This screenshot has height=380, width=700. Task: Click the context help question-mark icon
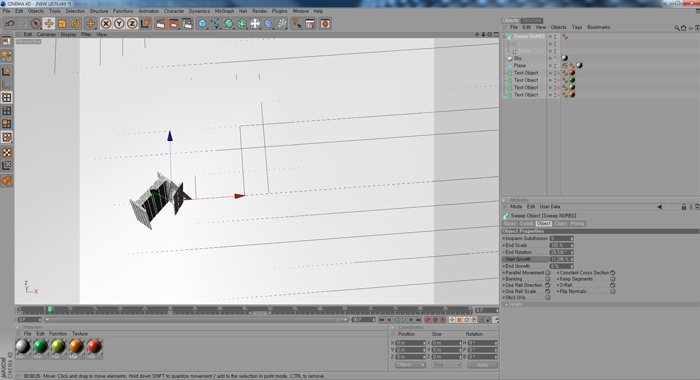point(296,24)
